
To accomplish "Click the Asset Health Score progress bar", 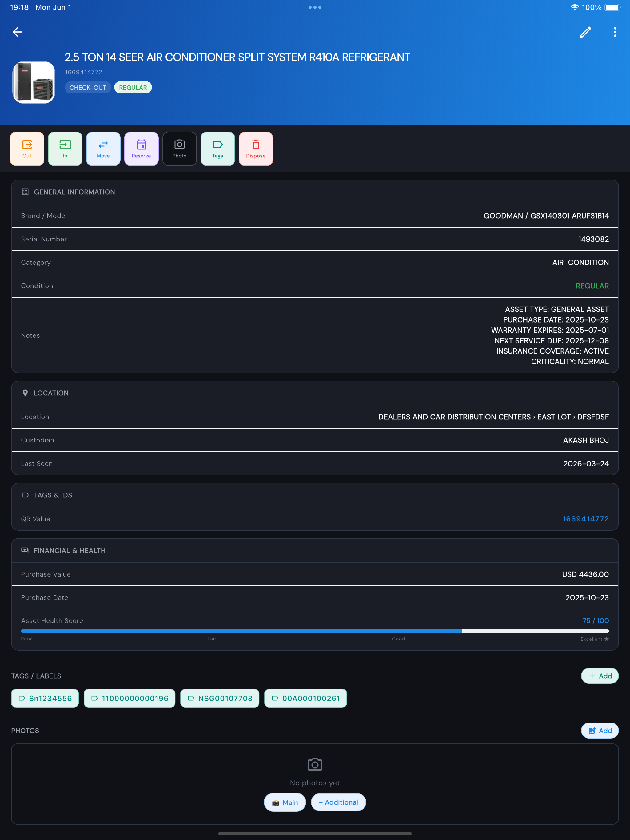I will click(x=315, y=631).
